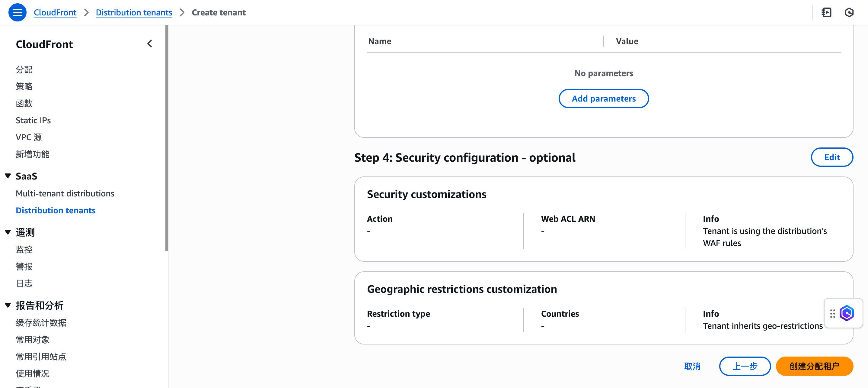
Task: Open 缓存统计数据 report
Action: pyautogui.click(x=41, y=323)
